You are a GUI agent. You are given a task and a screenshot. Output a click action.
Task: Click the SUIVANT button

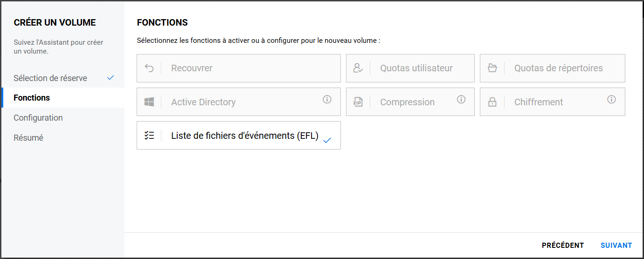[616, 245]
